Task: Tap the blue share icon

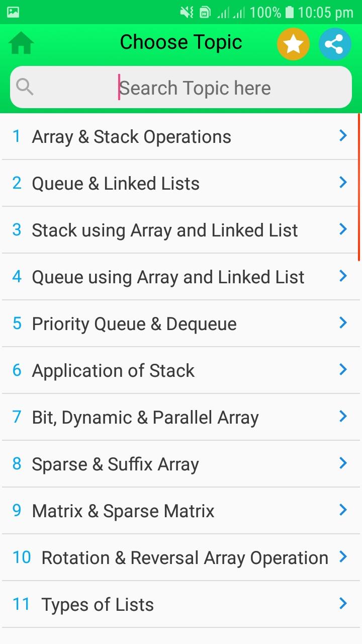Action: coord(335,45)
